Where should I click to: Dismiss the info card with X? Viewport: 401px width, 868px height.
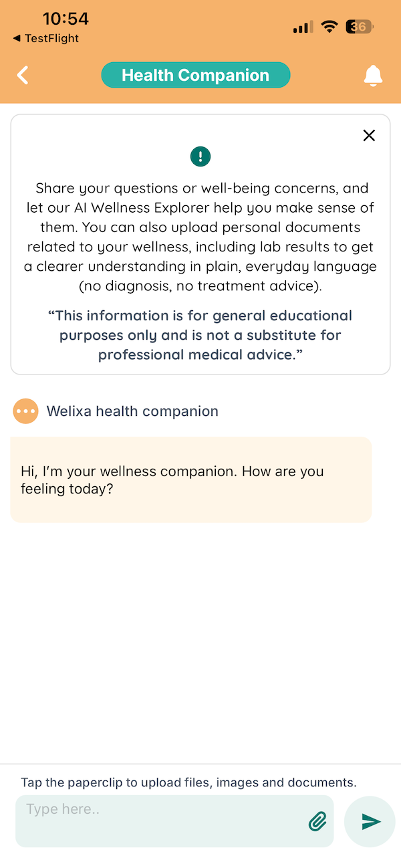[368, 136]
